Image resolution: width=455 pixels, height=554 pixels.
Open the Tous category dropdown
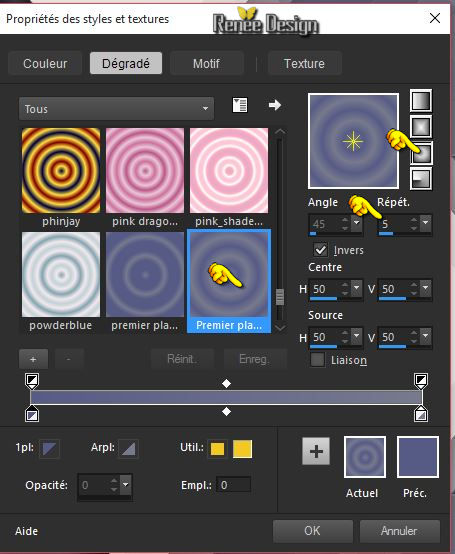[x=116, y=109]
